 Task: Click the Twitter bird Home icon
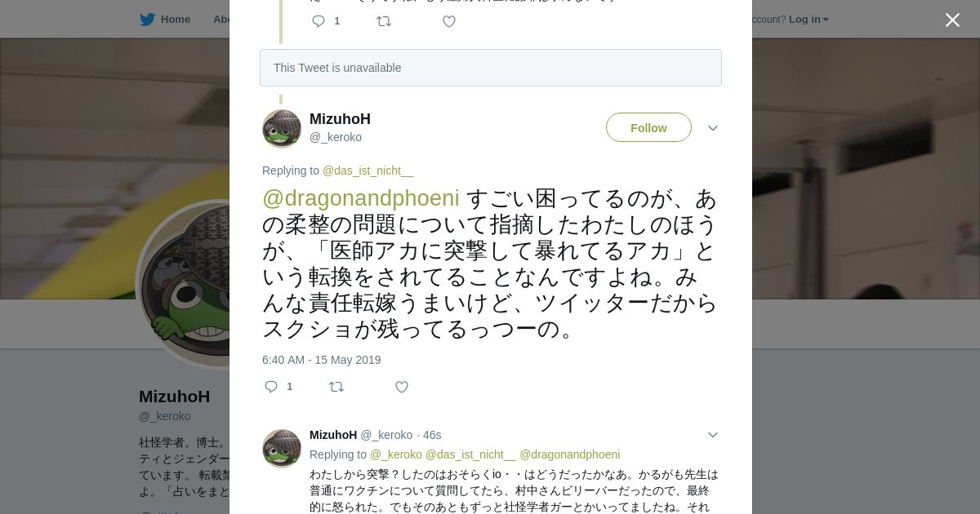147,20
